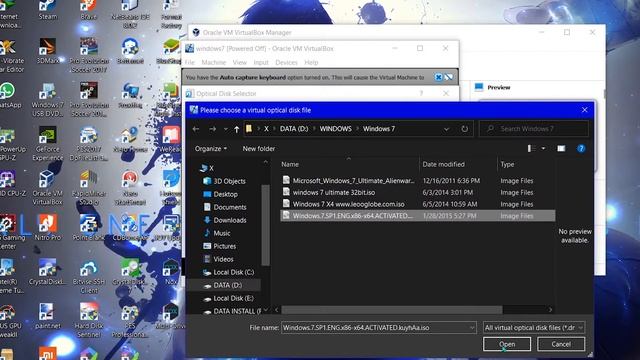
Task: Open paint.net desktop shortcut
Action: click(x=47, y=316)
